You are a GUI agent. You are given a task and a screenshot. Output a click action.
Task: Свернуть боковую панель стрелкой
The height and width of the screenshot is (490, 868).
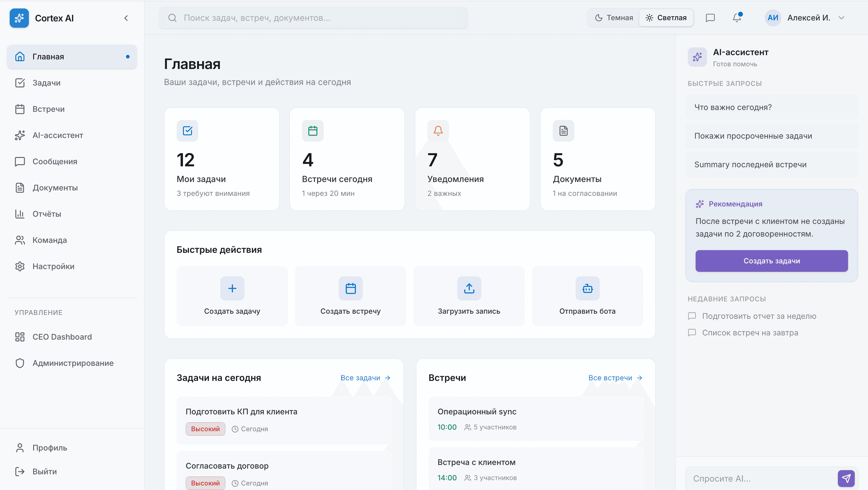click(x=126, y=18)
